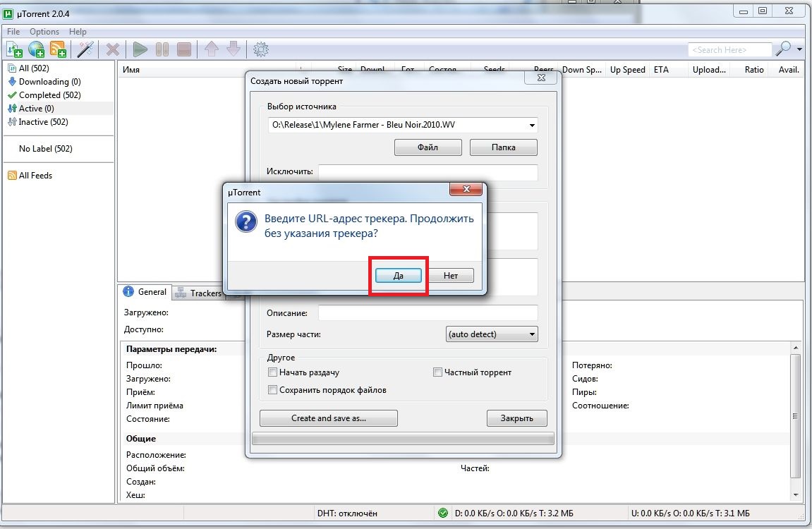Enable the Начать раздачу checkbox
812x529 pixels.
(272, 372)
